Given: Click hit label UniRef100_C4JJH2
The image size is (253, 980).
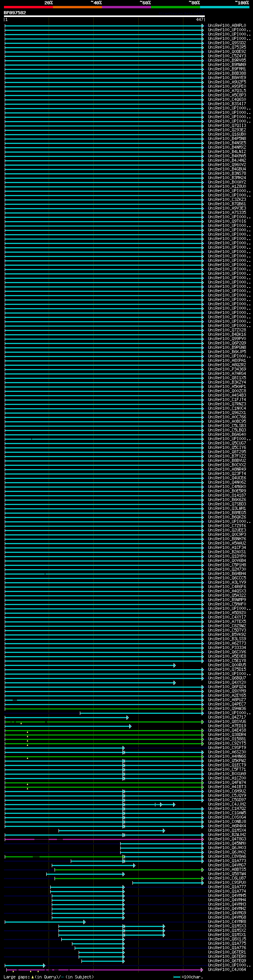Looking at the screenshot, I should point(227,804).
